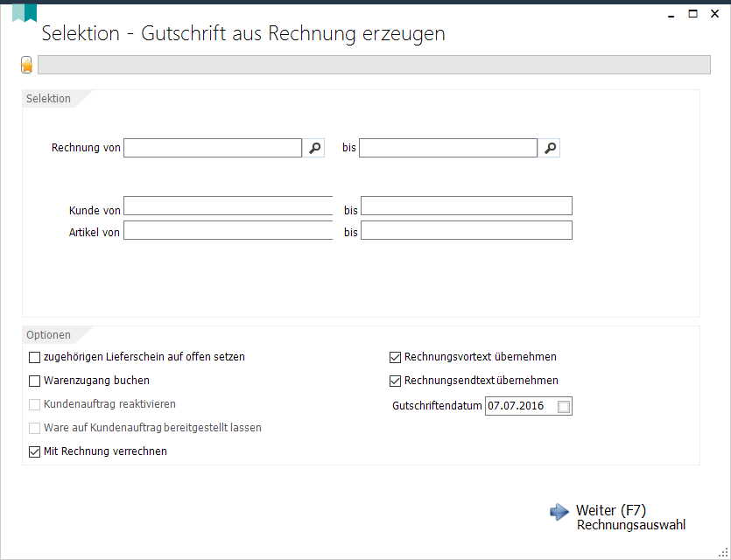The height and width of the screenshot is (560, 731).
Task: Click Weiter (F7) Rechnungsauswahl button
Action: pyautogui.click(x=618, y=517)
